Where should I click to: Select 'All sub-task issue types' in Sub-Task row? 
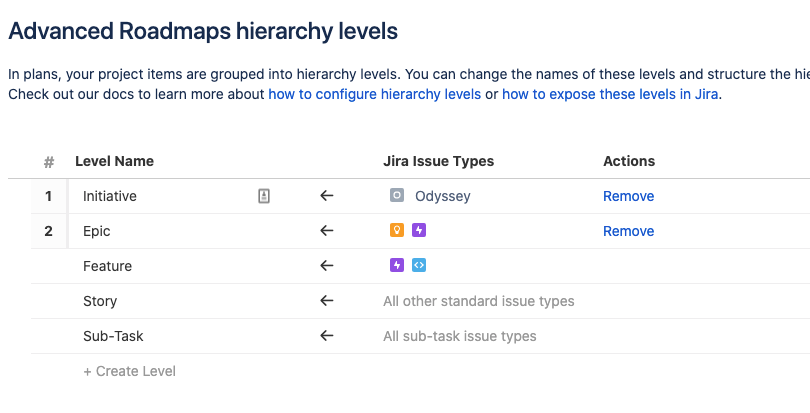click(459, 336)
